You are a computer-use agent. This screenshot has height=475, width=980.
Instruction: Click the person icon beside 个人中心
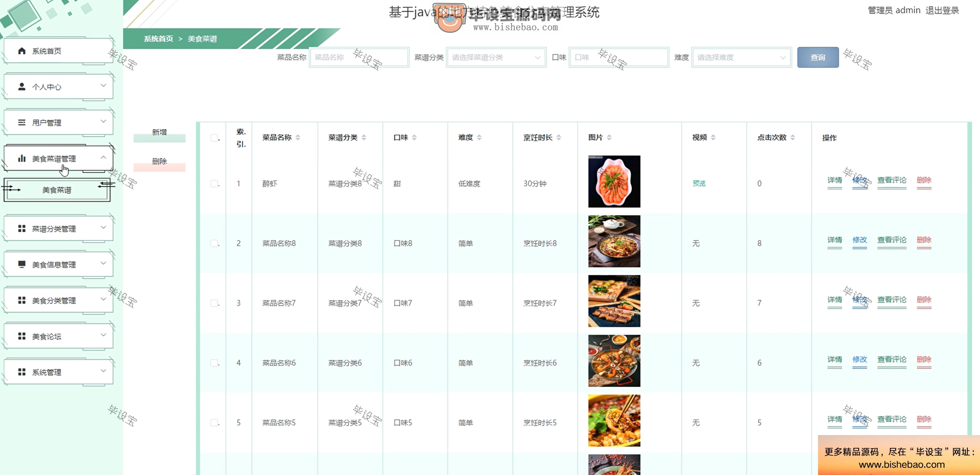tap(22, 87)
